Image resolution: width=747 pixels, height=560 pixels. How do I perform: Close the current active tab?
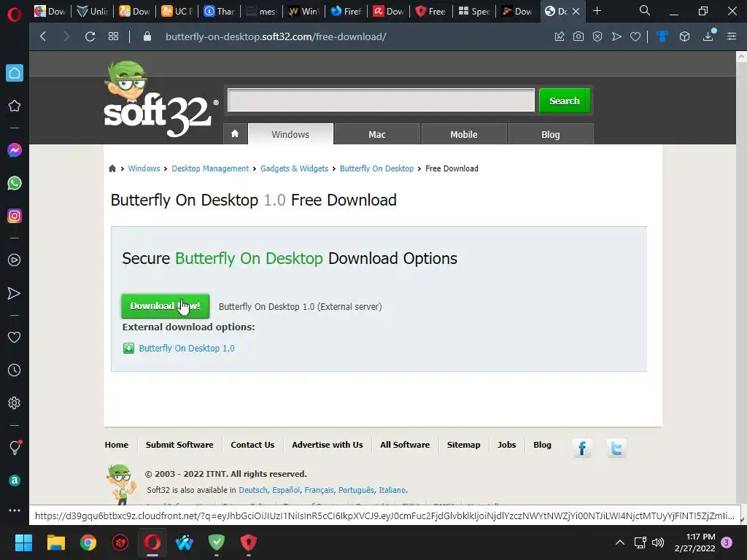pos(576,12)
